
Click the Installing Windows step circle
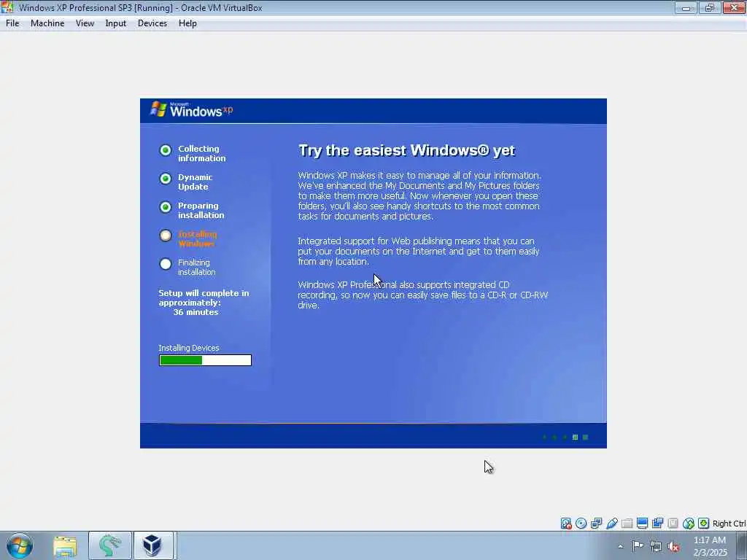click(166, 236)
